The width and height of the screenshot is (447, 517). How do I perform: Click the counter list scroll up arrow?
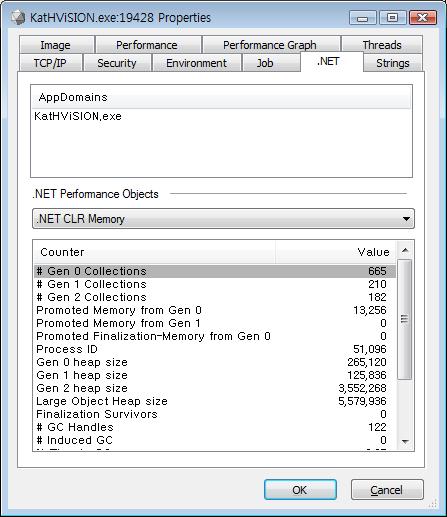tap(405, 250)
